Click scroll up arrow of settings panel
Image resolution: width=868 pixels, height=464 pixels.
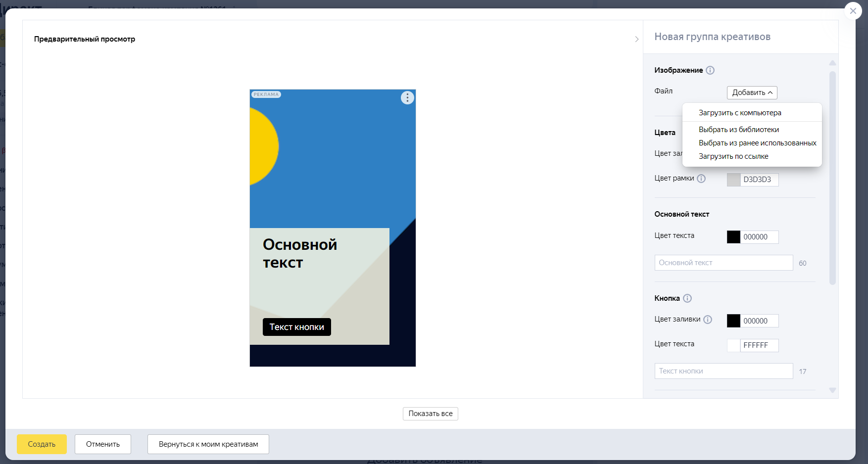(832, 63)
